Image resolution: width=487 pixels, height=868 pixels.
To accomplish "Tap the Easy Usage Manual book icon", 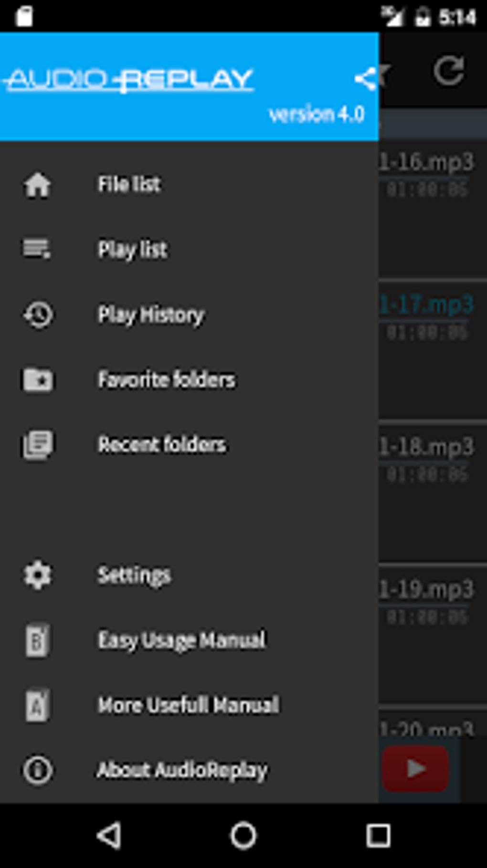I will coord(37,640).
